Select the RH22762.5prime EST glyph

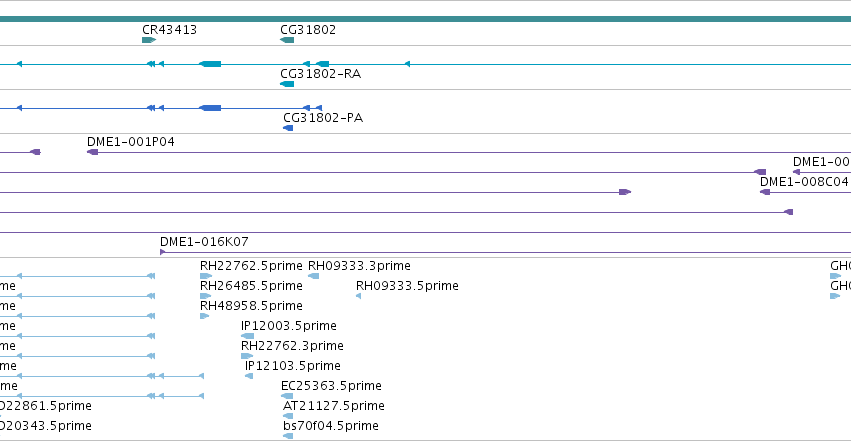pos(206,276)
